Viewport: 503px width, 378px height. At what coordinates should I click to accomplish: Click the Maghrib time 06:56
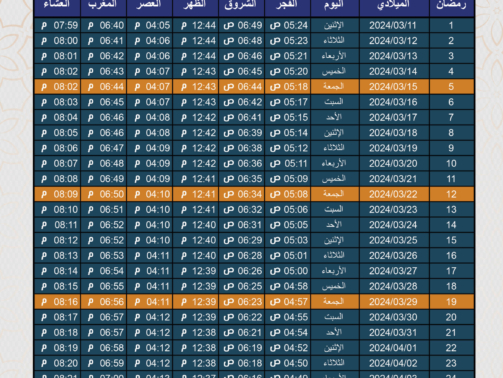coord(103,302)
